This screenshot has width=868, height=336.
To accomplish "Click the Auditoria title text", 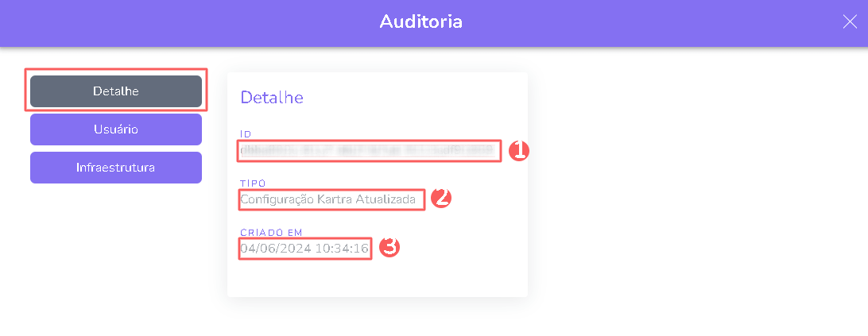I will (420, 21).
